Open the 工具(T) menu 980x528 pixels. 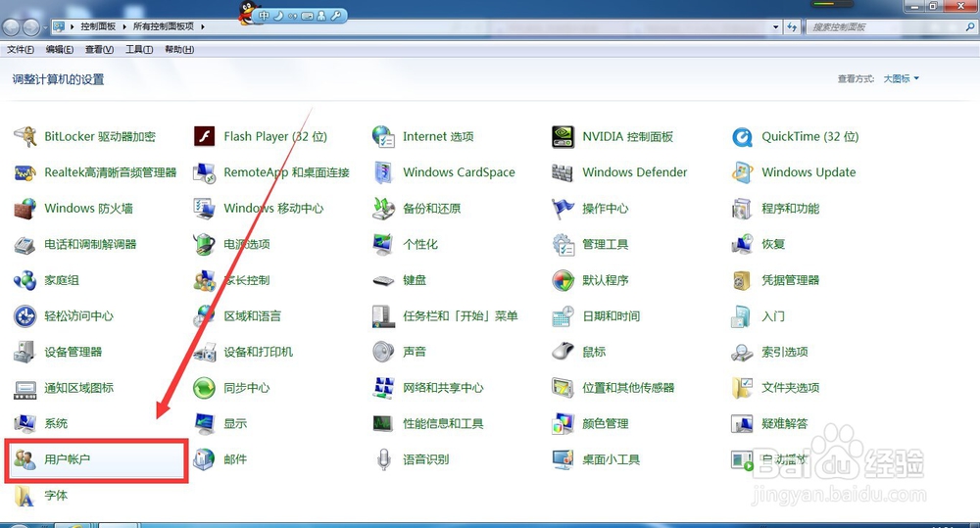click(x=139, y=49)
